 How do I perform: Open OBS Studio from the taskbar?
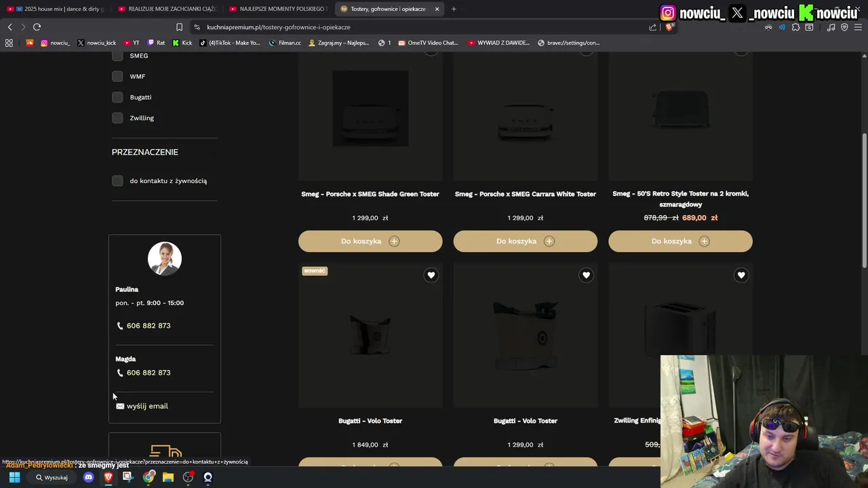tap(188, 477)
